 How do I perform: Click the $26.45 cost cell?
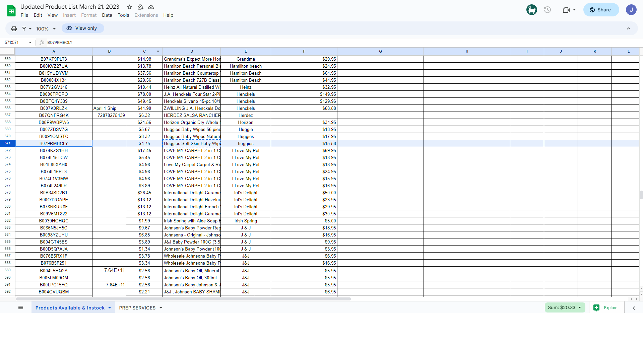(144, 193)
